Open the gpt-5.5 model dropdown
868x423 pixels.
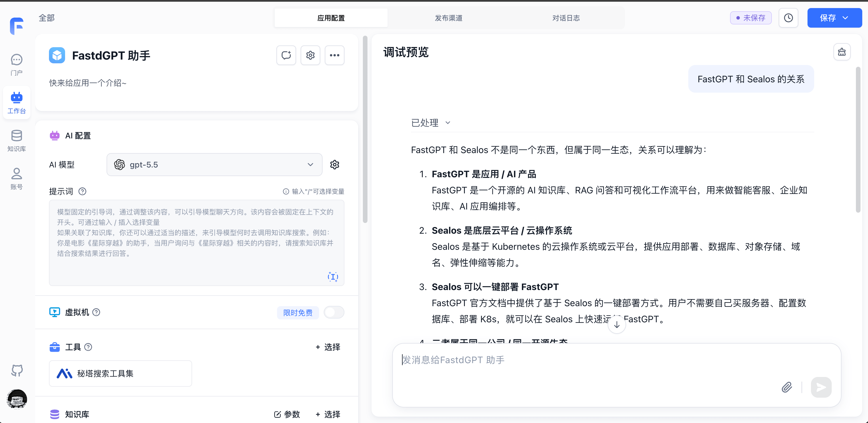coord(214,165)
